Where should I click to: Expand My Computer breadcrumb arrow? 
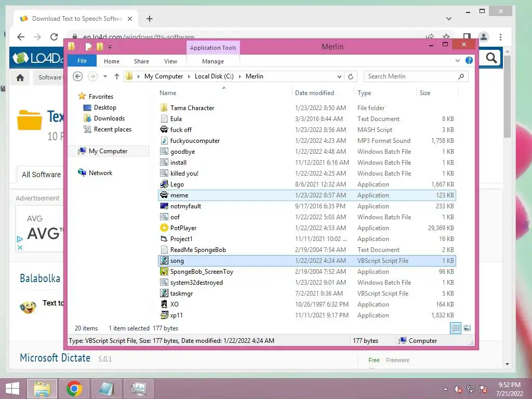(x=189, y=76)
